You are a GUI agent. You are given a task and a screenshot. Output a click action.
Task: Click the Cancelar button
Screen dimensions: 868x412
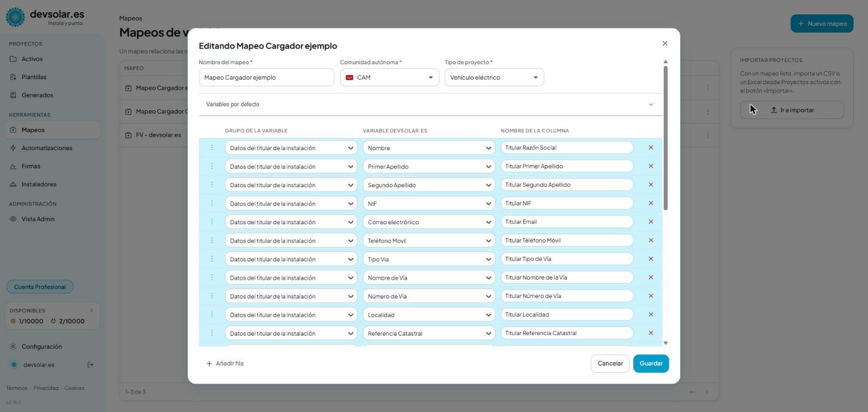(x=610, y=364)
